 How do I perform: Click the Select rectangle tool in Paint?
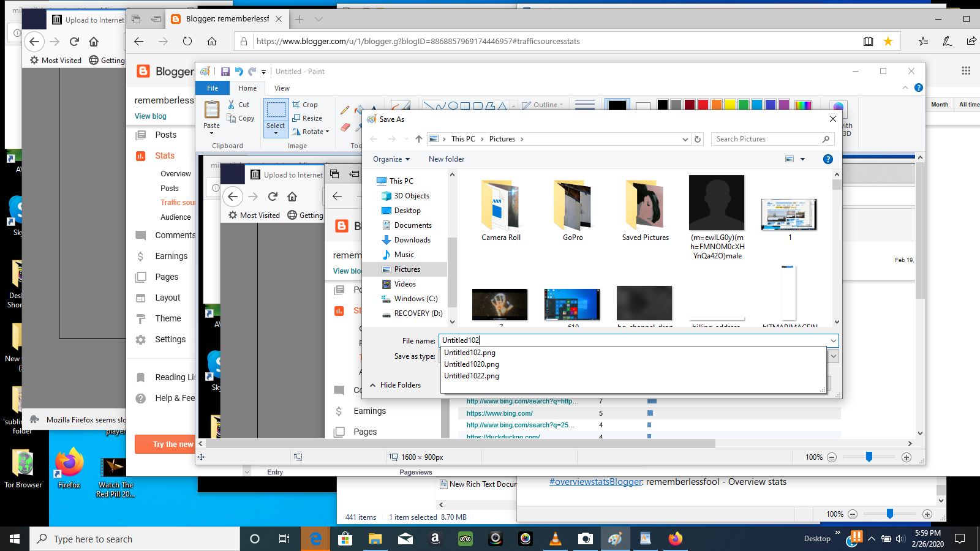pos(276,110)
